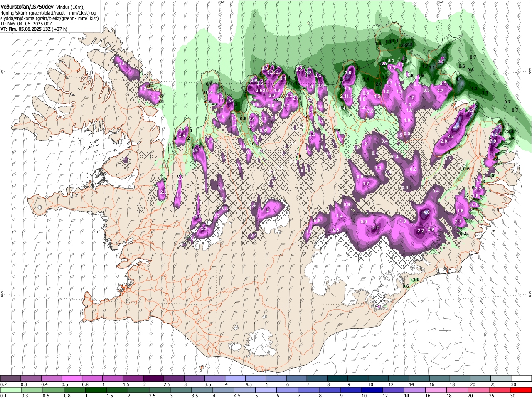This screenshot has width=532, height=399.
Task: Click the Veðurstofan/IS750dev title text
Action: pyautogui.click(x=27, y=7)
